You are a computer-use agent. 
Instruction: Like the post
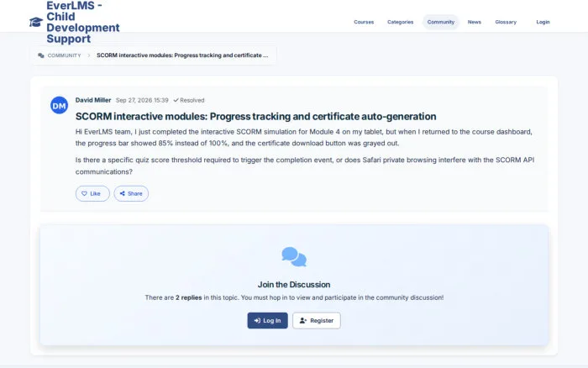92,193
